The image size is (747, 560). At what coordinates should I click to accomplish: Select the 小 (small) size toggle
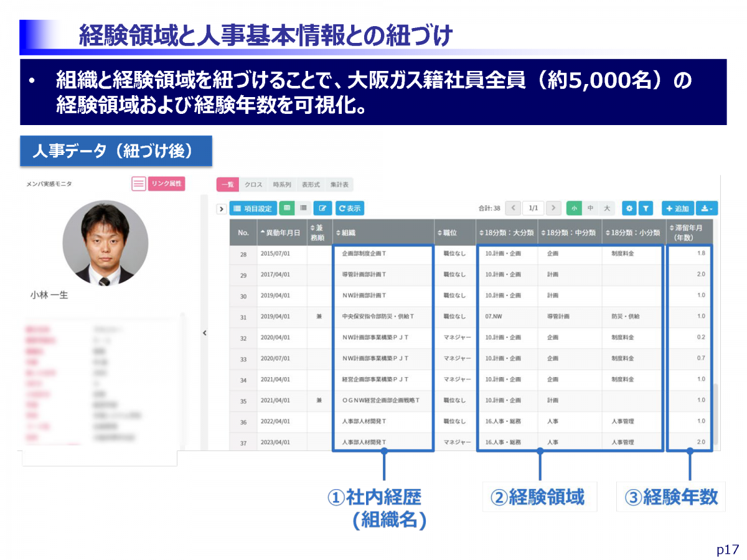point(574,208)
